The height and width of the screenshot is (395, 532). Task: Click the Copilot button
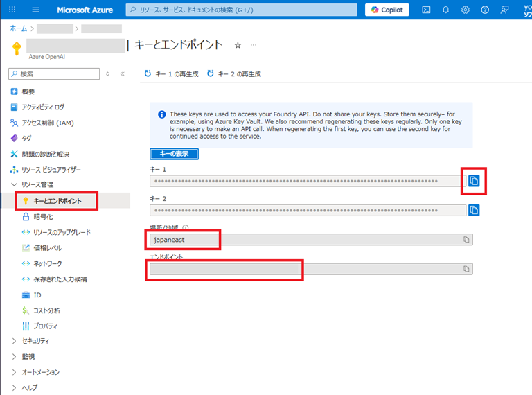(387, 10)
